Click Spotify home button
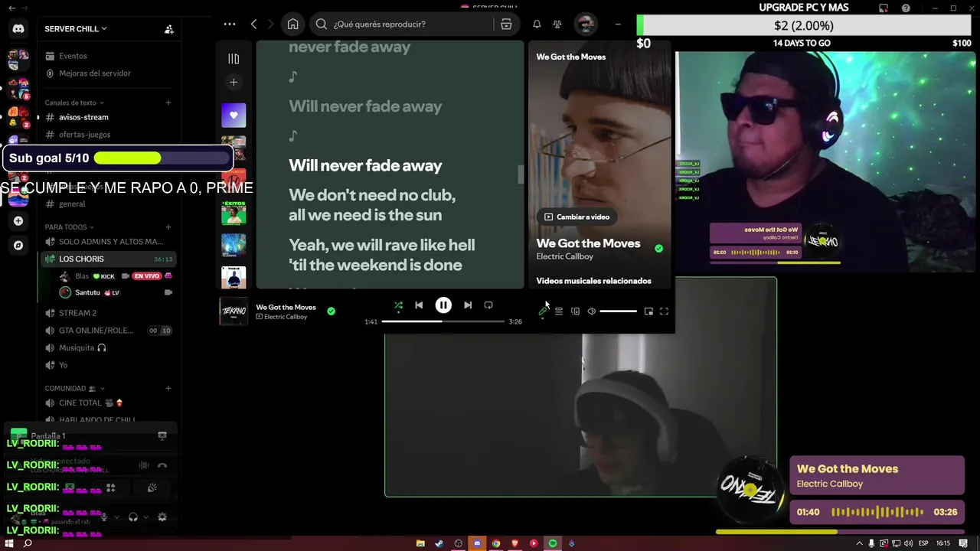Image resolution: width=980 pixels, height=551 pixels. 292,24
